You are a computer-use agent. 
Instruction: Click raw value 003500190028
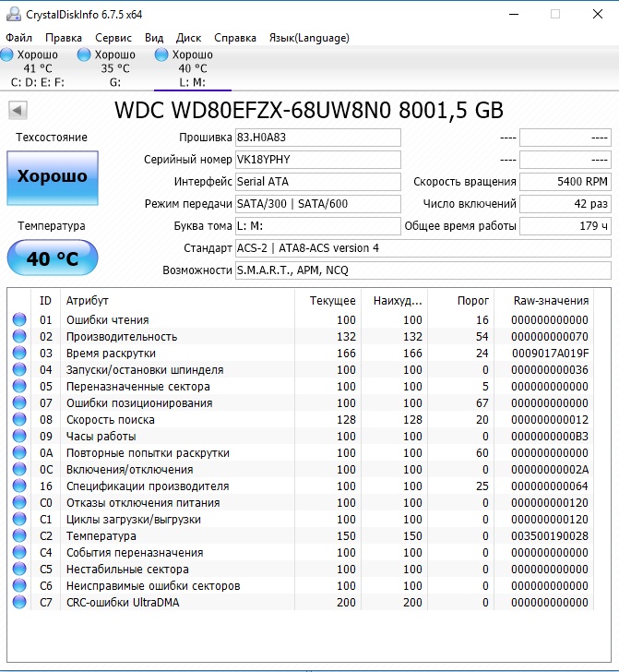click(x=550, y=535)
